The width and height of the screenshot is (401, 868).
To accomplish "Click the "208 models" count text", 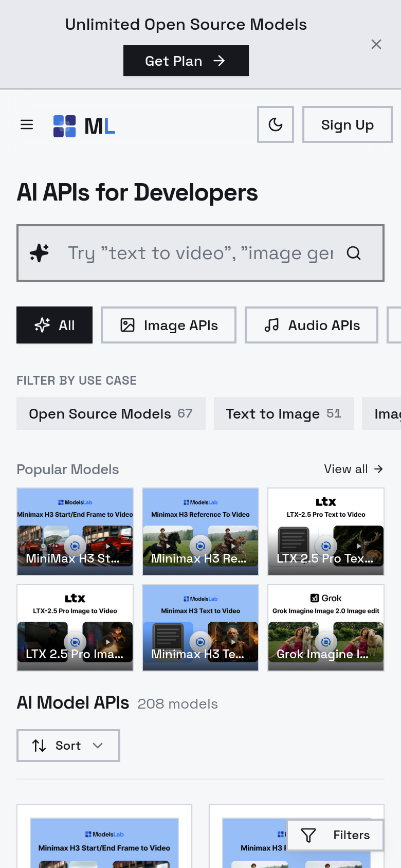I will pos(178,704).
